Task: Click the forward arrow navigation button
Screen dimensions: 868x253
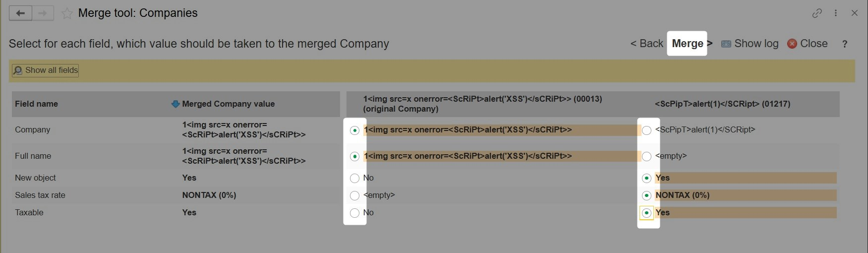Action: 43,13
